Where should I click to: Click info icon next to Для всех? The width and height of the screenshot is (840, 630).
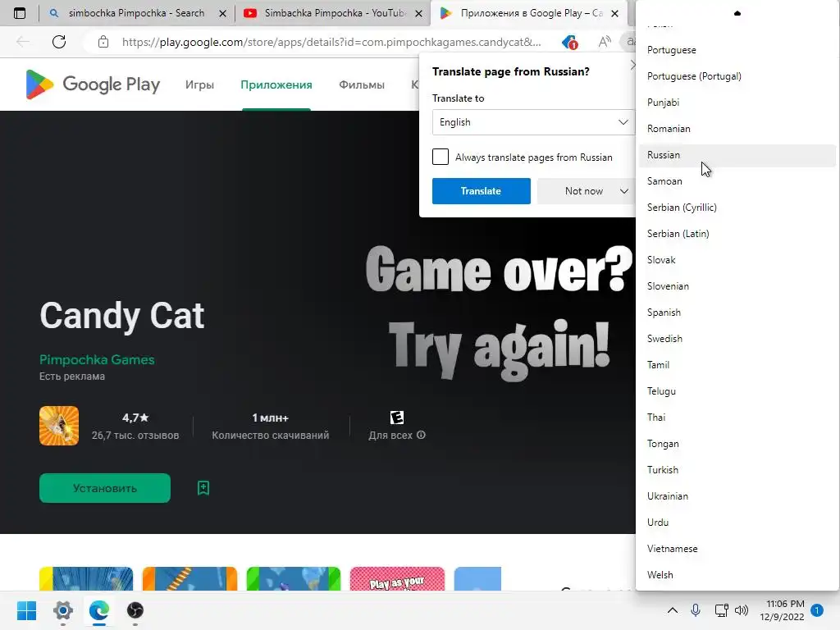pos(421,435)
